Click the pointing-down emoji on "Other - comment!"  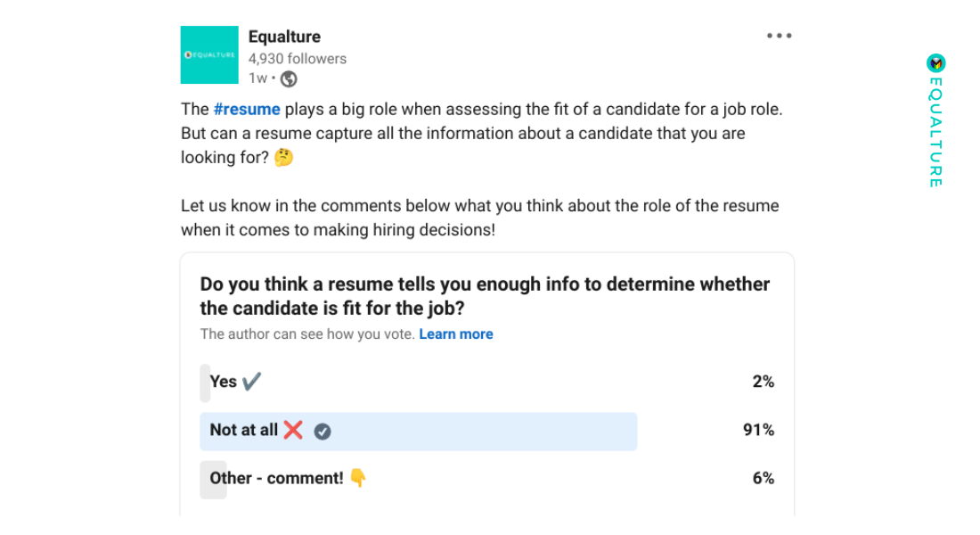(357, 478)
